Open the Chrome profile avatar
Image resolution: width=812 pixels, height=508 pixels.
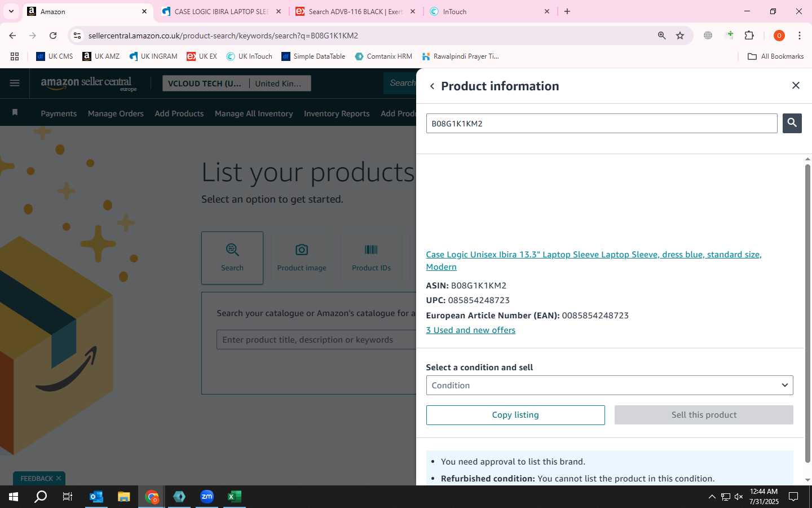point(779,36)
